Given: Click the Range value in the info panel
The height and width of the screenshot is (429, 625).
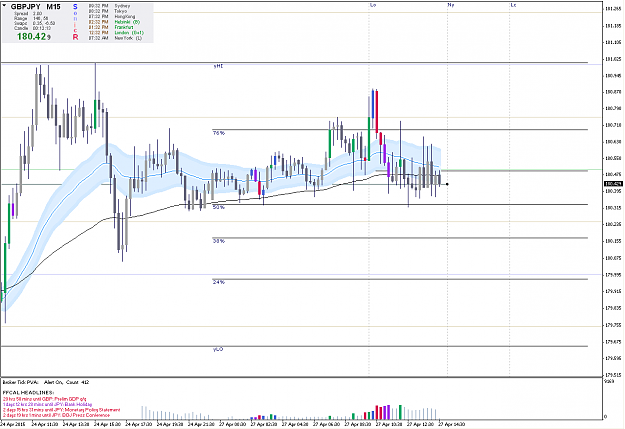Looking at the screenshot, I should point(41,18).
